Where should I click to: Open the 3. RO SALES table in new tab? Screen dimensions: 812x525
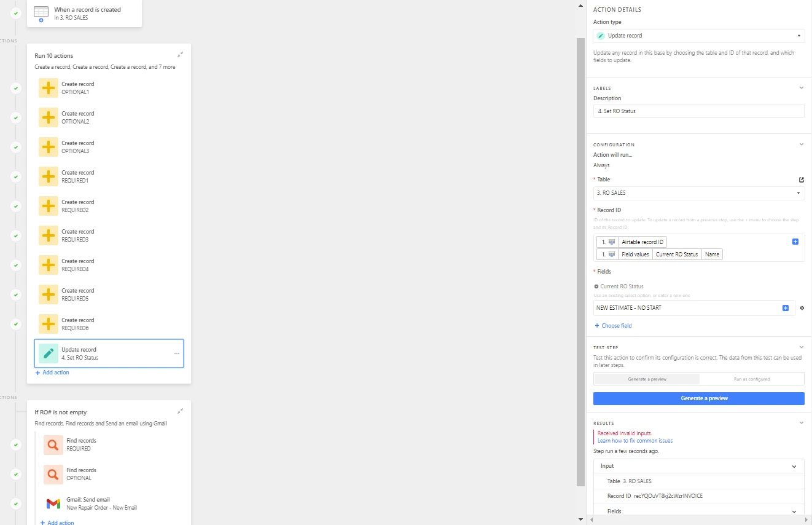click(801, 180)
